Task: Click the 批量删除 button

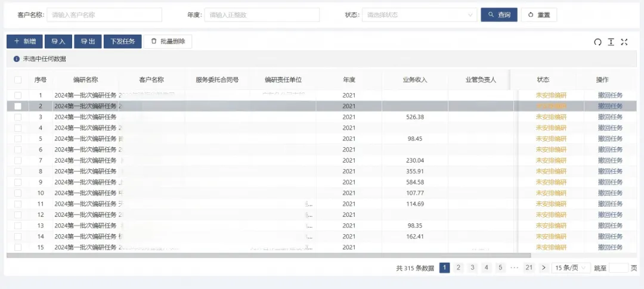Action: click(168, 42)
